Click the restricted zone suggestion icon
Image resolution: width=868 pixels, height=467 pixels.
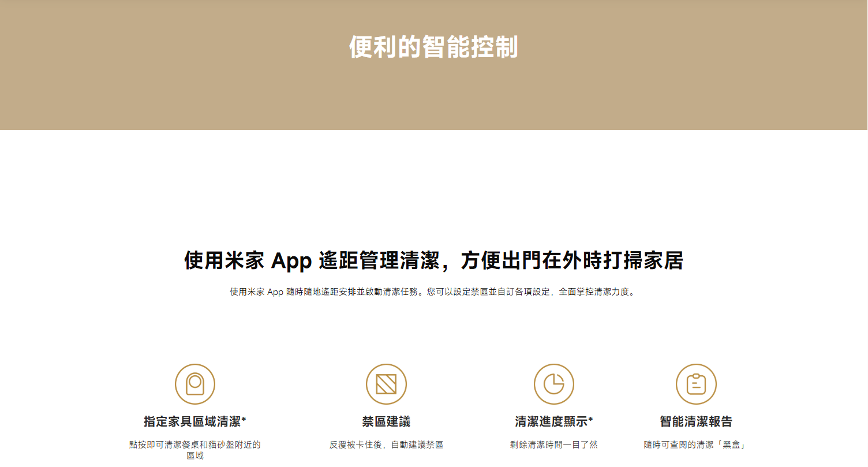(x=386, y=384)
